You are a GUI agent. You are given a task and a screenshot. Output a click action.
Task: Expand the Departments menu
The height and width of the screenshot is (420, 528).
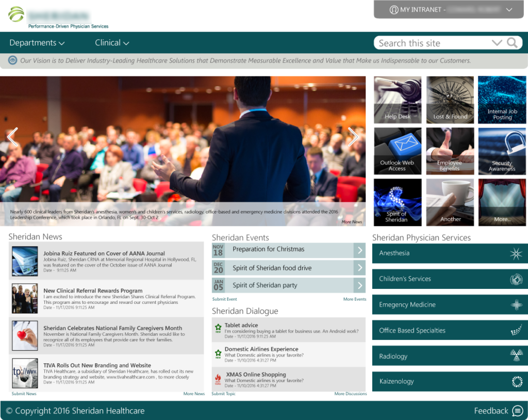37,43
